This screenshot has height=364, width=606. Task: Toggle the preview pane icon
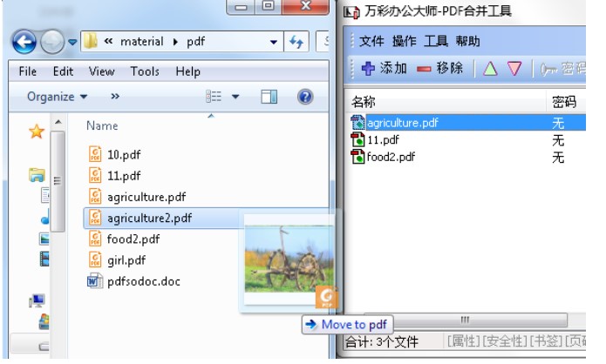[x=269, y=97]
